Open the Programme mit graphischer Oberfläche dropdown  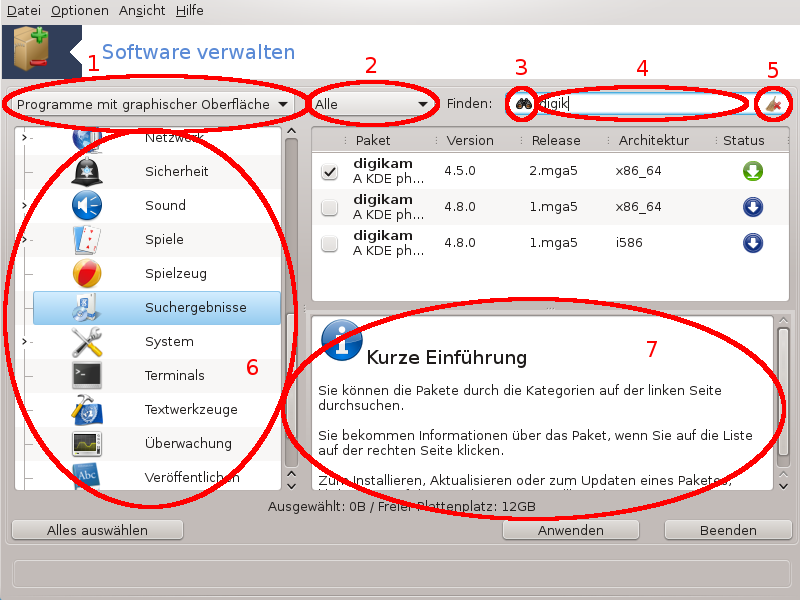(x=151, y=105)
